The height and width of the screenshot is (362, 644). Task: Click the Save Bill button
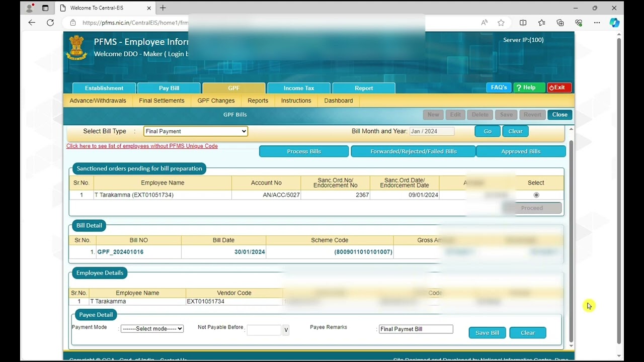click(x=487, y=333)
